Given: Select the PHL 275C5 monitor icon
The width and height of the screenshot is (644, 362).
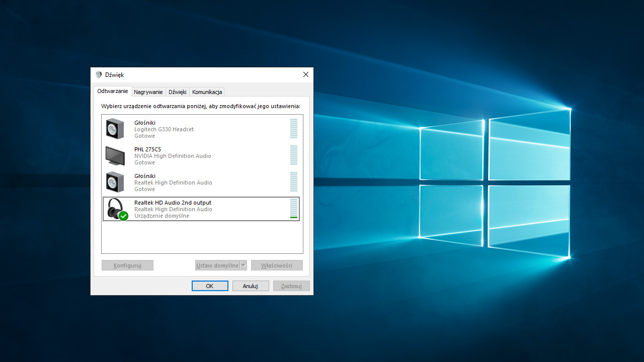Looking at the screenshot, I should point(115,155).
